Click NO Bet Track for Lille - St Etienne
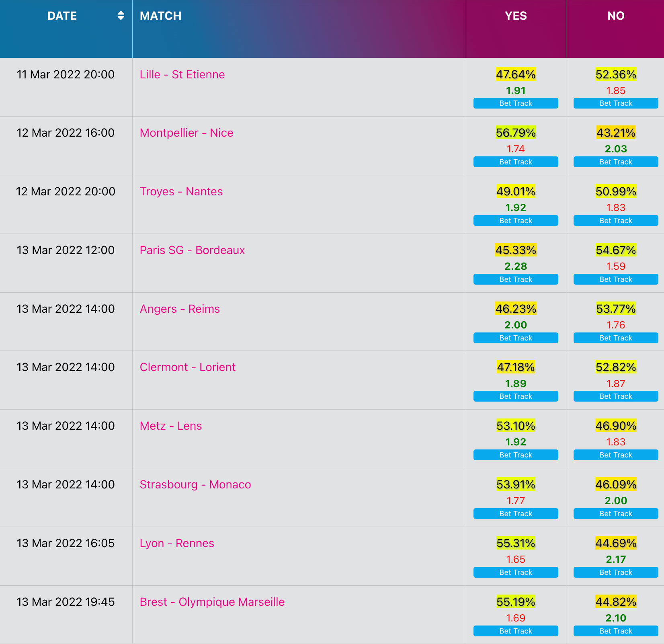Viewport: 664px width, 644px height. coord(616,103)
